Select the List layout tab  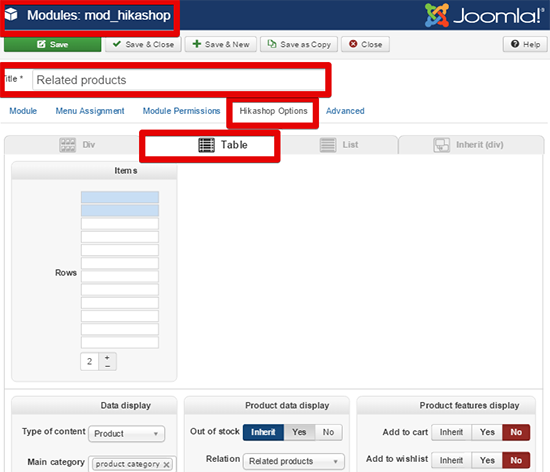pos(339,144)
